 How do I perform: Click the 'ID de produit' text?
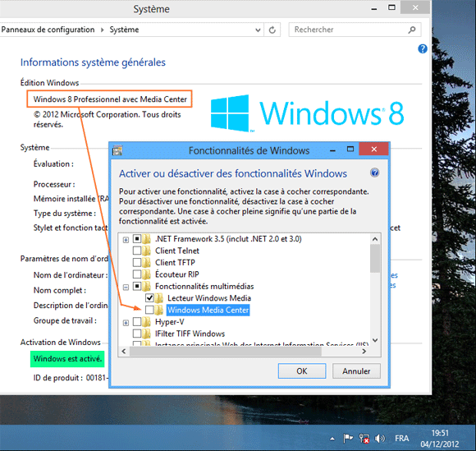[x=58, y=378]
